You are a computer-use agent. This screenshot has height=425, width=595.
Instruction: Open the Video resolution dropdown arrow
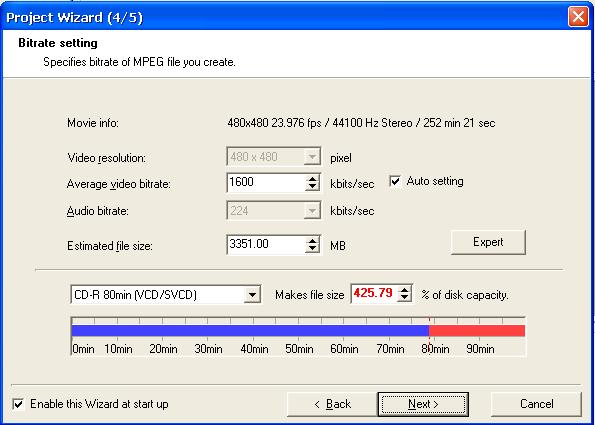[x=312, y=157]
